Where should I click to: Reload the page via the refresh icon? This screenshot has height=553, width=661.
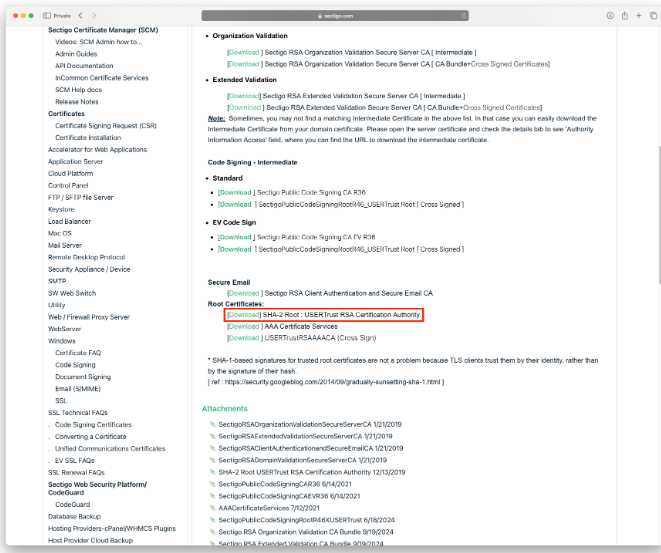click(x=463, y=16)
